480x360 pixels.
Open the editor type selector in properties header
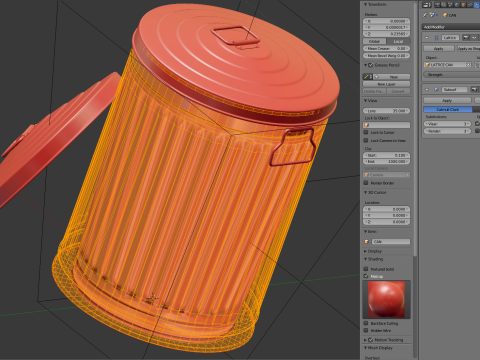(427, 5)
